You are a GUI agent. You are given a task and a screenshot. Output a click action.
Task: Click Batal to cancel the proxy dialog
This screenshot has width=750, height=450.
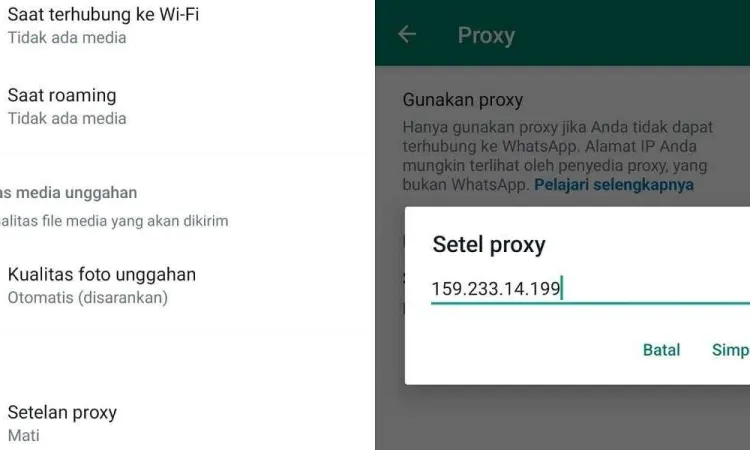pyautogui.click(x=661, y=350)
